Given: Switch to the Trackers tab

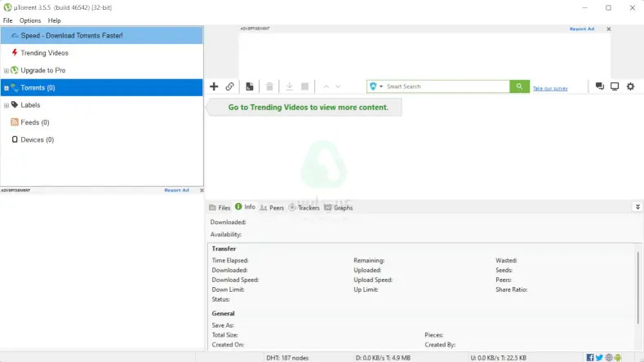Looking at the screenshot, I should [x=304, y=208].
